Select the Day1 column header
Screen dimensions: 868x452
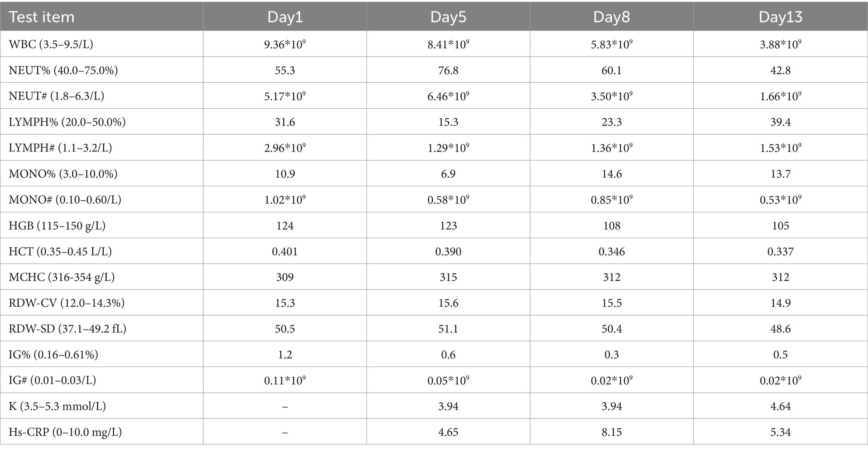point(285,17)
